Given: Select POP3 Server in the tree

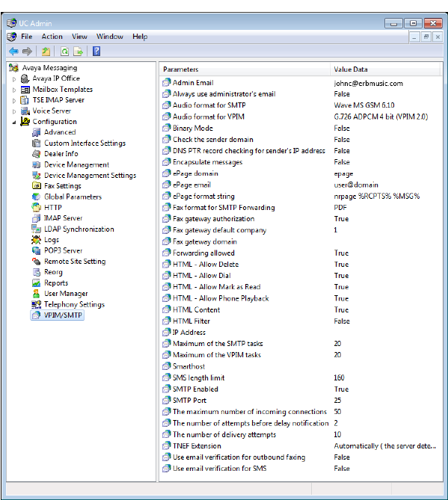Looking at the screenshot, I should (x=63, y=250).
